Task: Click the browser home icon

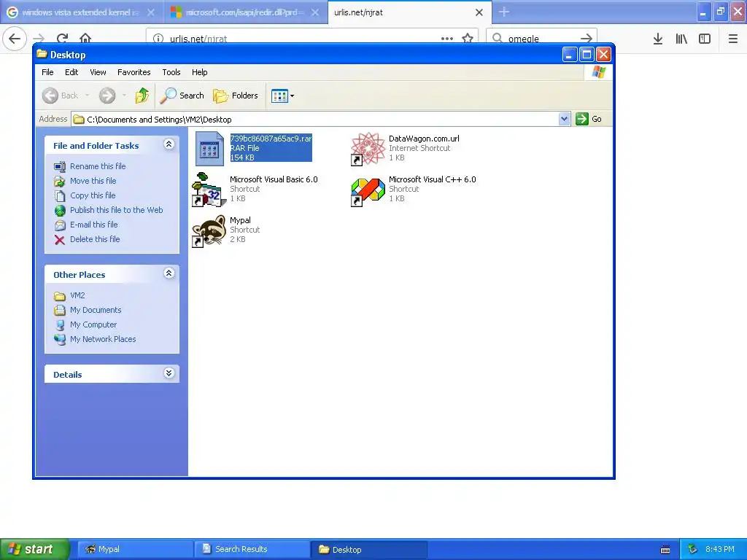Action: tap(85, 39)
